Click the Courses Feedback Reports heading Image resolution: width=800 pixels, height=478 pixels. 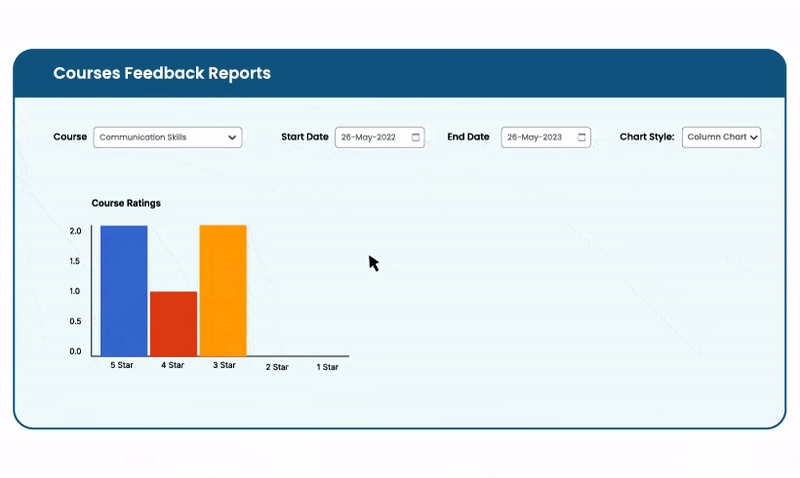pos(162,73)
